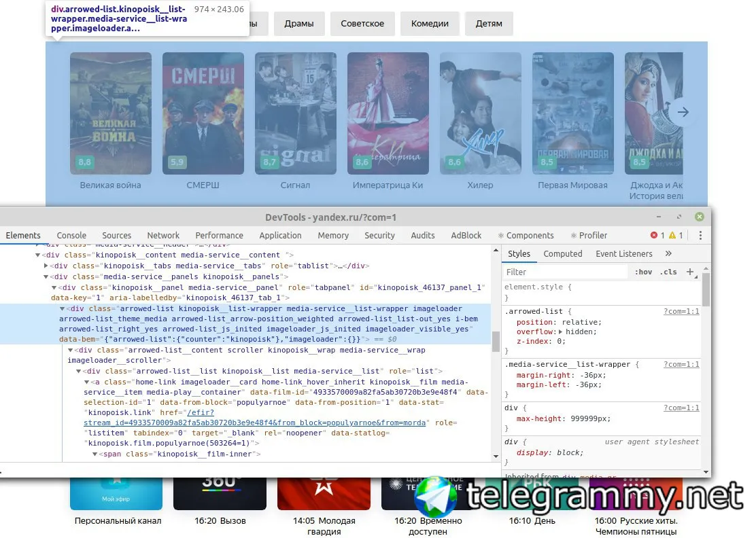Click the next arrow on the film carousel
This screenshot has height=538, width=756.
click(x=683, y=112)
